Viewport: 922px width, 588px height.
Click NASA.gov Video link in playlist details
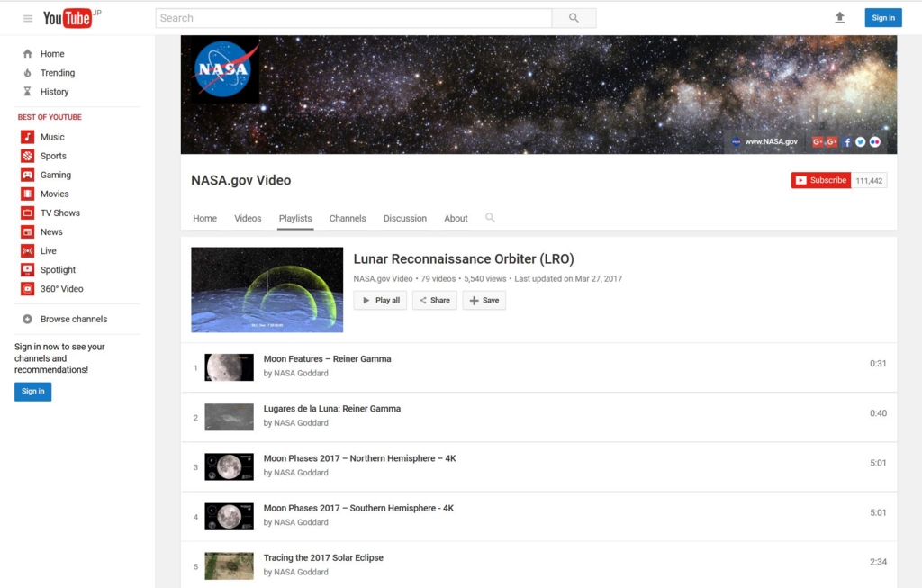383,279
